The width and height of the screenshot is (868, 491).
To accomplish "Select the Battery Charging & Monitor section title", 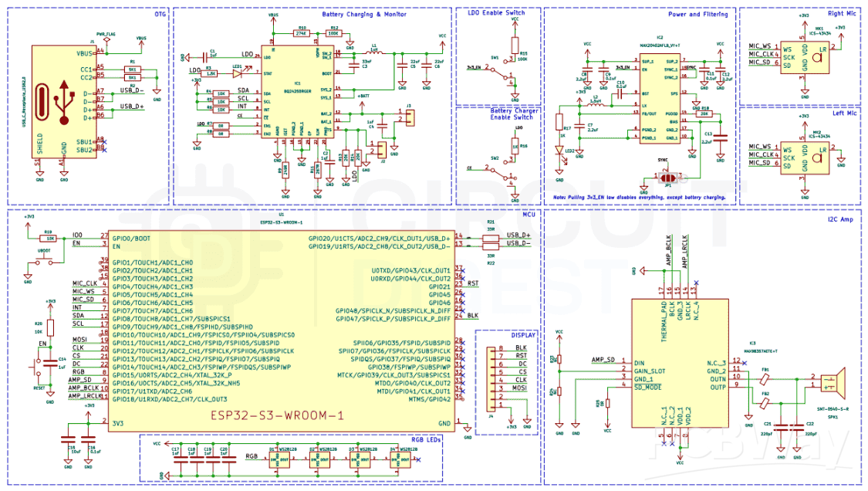I will point(364,13).
